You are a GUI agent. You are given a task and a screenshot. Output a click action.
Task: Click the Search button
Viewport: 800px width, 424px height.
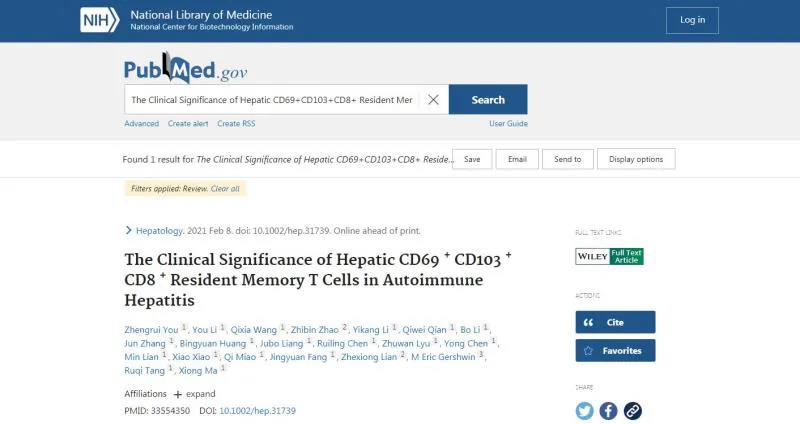pyautogui.click(x=488, y=99)
